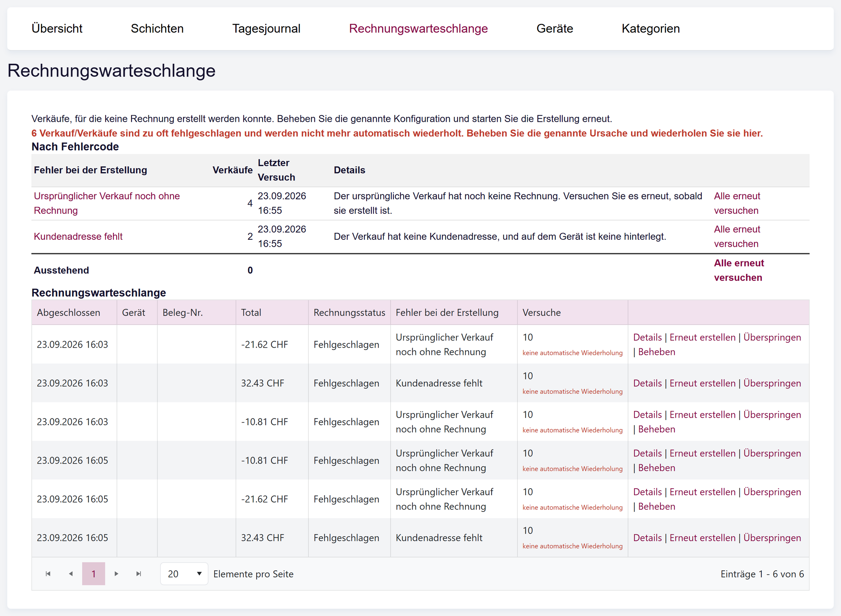Click Überspringen for 16:05 32.43 CHF sale
841x616 pixels.
pyautogui.click(x=772, y=538)
